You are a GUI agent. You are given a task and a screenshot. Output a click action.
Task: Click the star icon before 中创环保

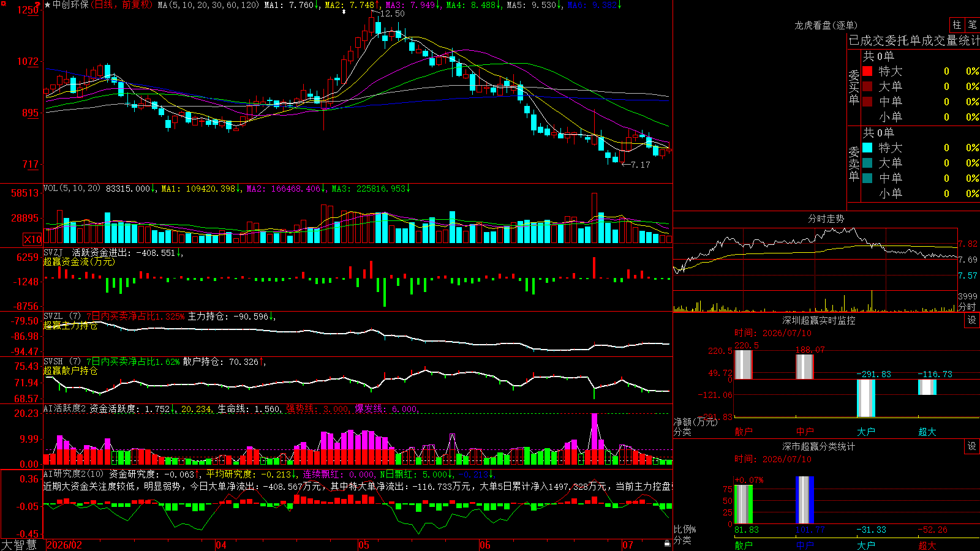48,5
